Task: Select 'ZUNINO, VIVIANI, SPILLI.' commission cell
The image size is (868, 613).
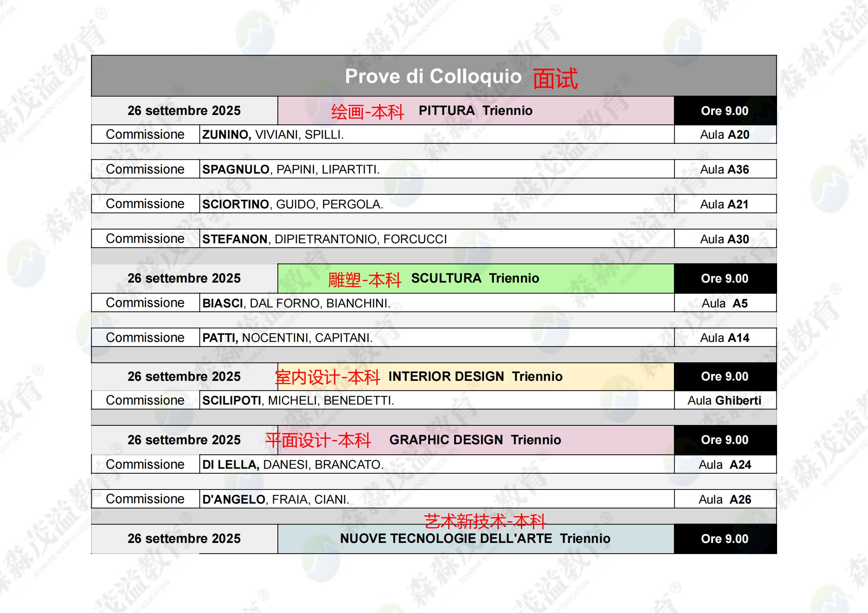Action: coord(437,135)
